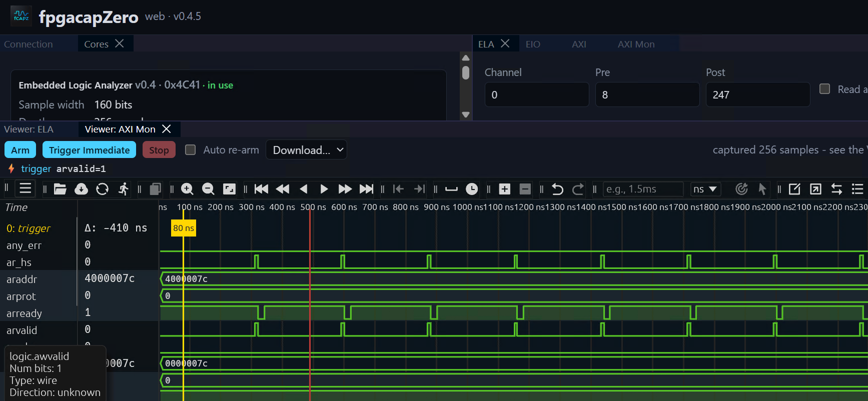Click the fast forward button

pyautogui.click(x=345, y=189)
